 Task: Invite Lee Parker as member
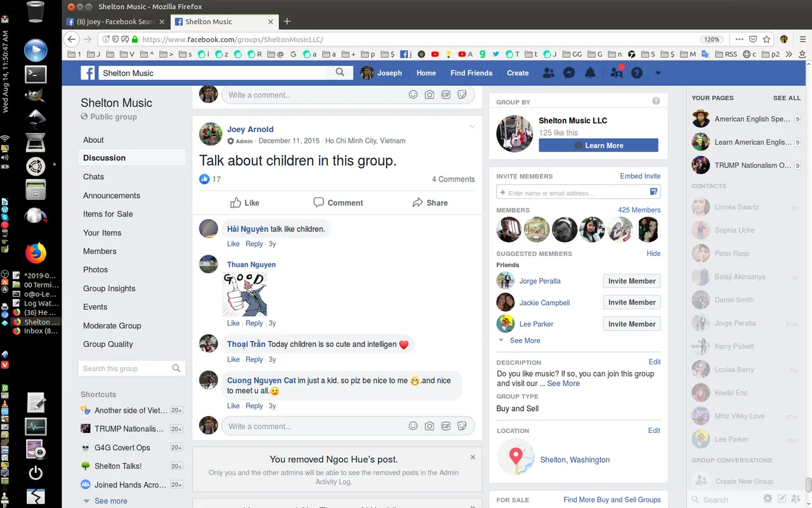[632, 324]
